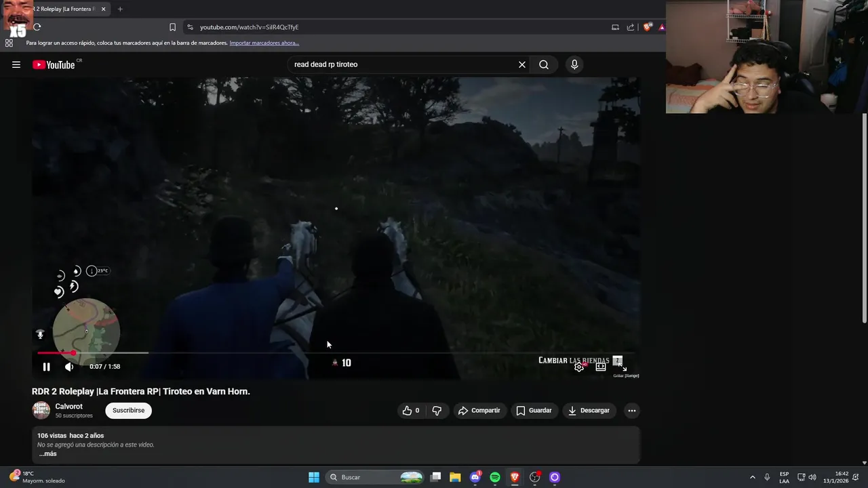Screen dimensions: 868x488
Task: Open the 16:42 clock and date
Action: coord(836,477)
